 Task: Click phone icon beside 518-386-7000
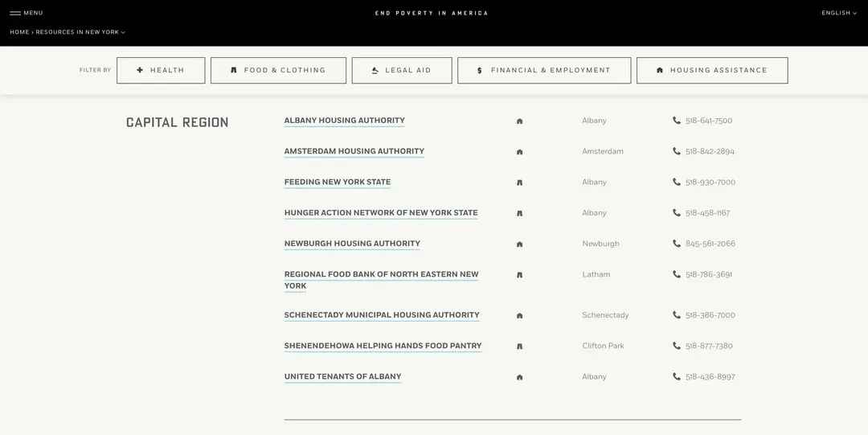point(677,314)
